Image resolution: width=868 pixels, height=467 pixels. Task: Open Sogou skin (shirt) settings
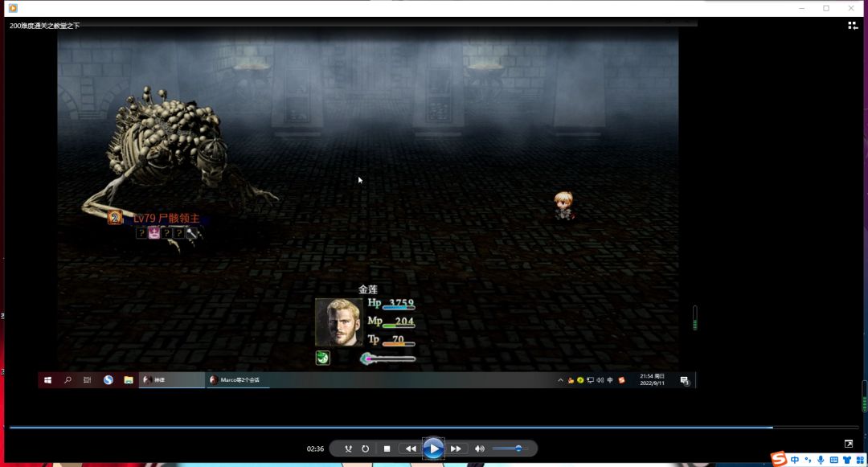click(x=847, y=461)
